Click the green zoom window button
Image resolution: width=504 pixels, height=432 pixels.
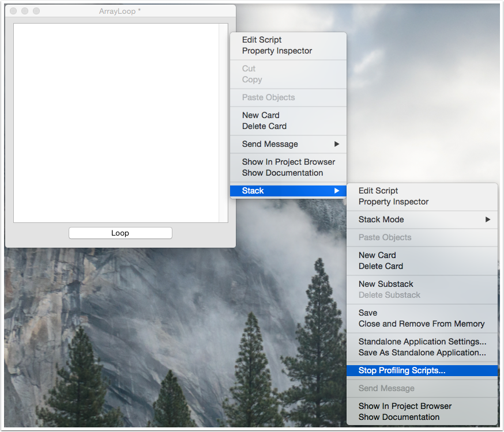point(35,10)
